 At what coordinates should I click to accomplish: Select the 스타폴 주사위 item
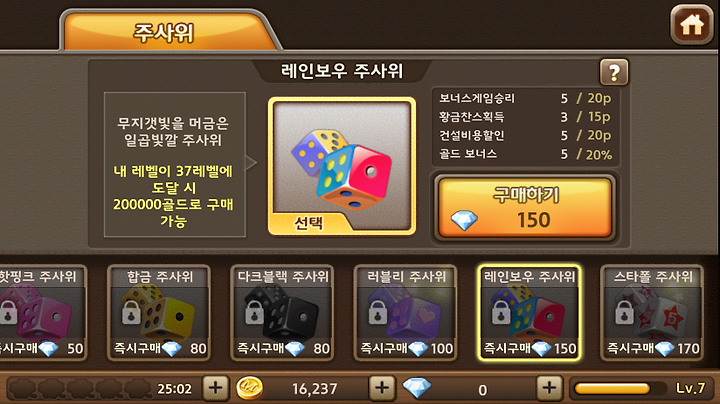tap(652, 312)
